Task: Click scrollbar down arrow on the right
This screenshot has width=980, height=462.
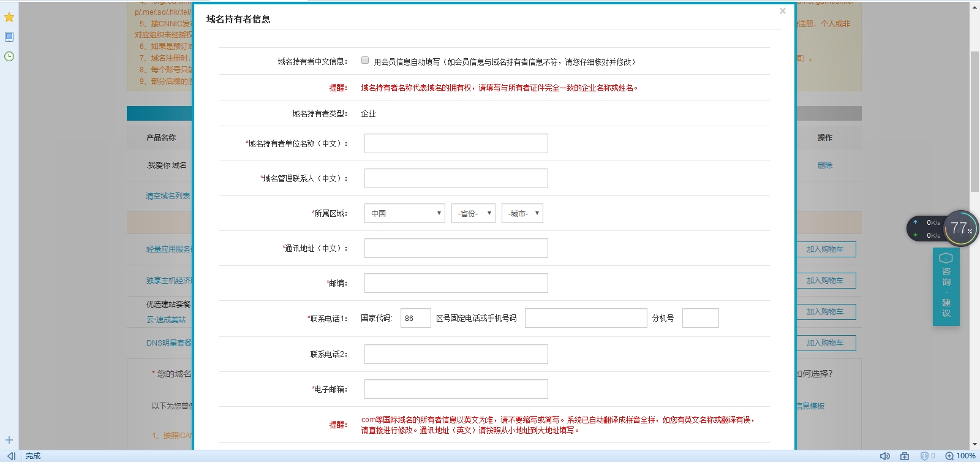Action: 974,444
